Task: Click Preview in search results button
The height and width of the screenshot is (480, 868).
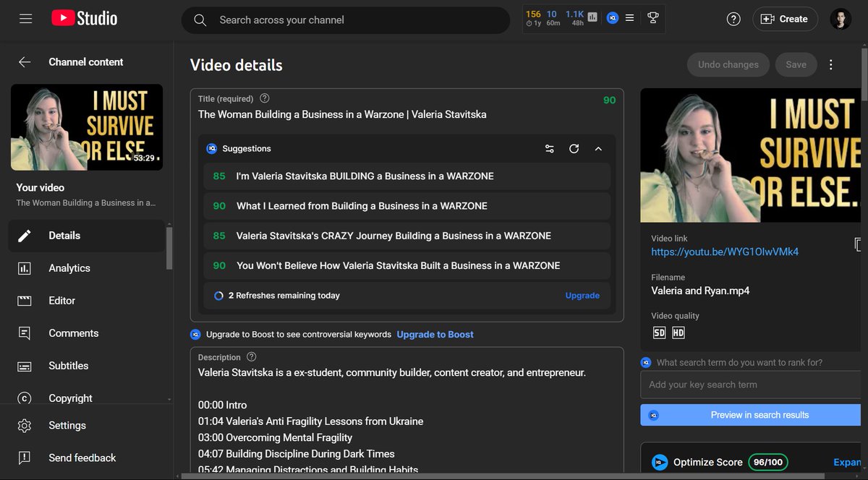Action: point(752,415)
